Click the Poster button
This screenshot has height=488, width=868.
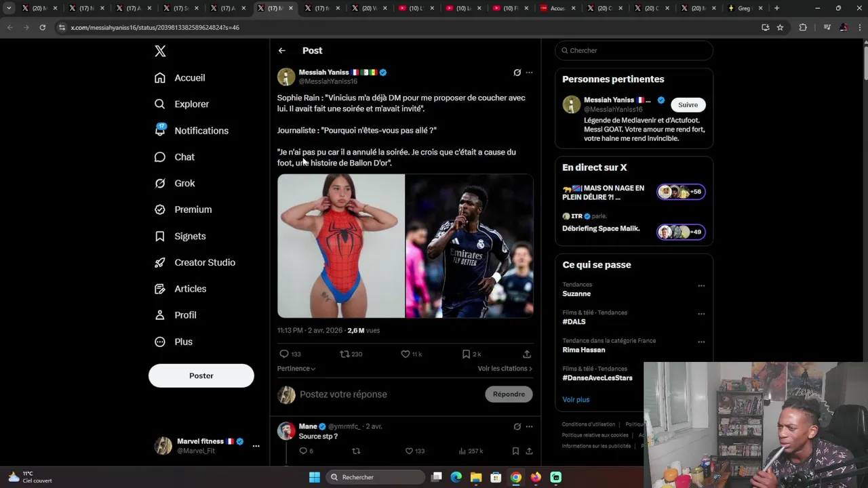201,375
